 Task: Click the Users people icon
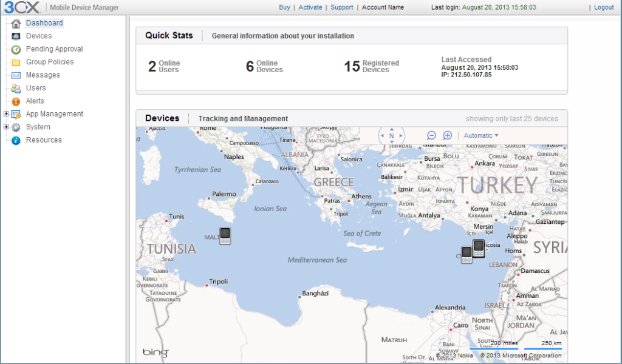coord(16,89)
